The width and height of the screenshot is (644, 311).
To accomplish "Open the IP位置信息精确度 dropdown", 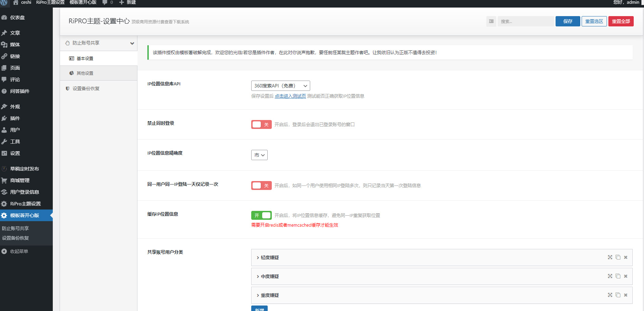I will coord(259,155).
